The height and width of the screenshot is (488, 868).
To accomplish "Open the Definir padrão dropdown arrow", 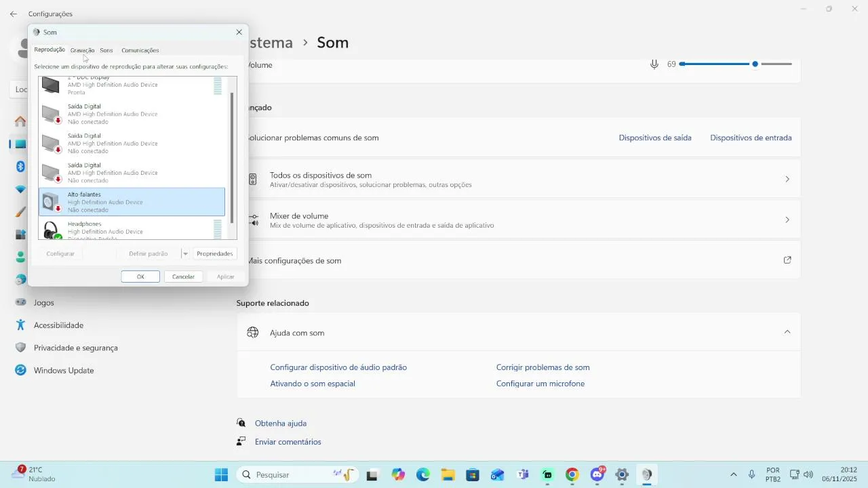I will tap(185, 253).
